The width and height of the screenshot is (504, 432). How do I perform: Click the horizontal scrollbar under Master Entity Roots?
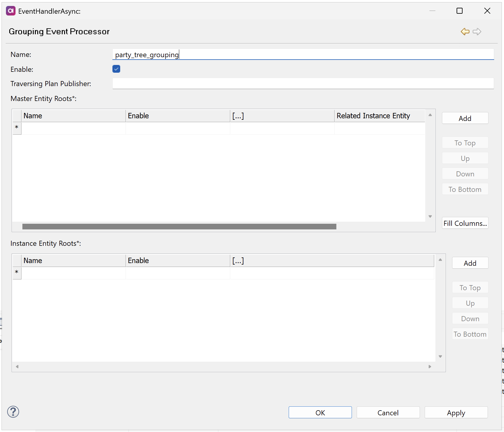(179, 227)
